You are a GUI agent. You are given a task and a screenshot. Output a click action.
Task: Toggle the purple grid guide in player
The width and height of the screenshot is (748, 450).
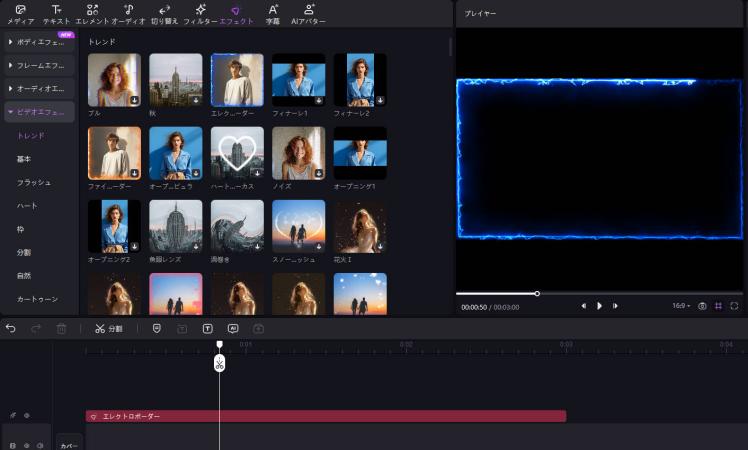[718, 306]
